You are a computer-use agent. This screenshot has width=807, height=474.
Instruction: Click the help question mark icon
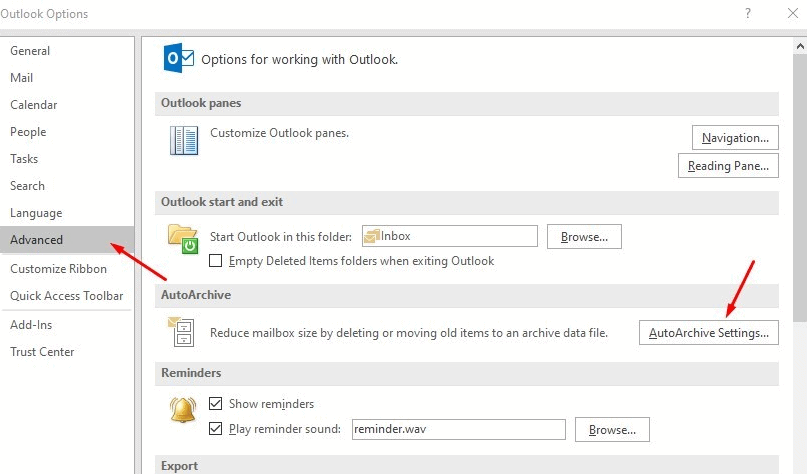(x=748, y=13)
